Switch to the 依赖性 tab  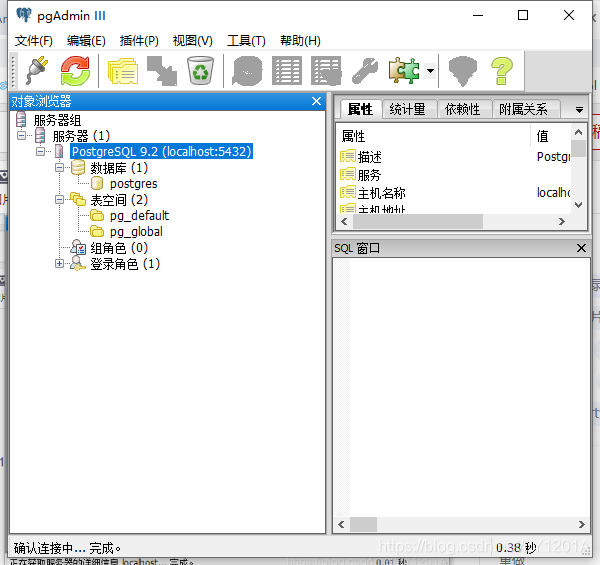coord(462,109)
